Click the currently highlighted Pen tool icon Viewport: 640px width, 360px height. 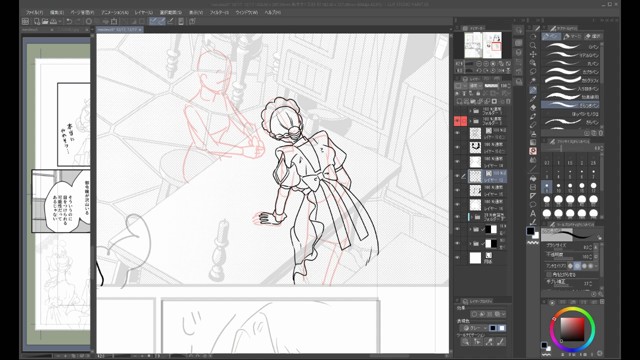(x=533, y=90)
